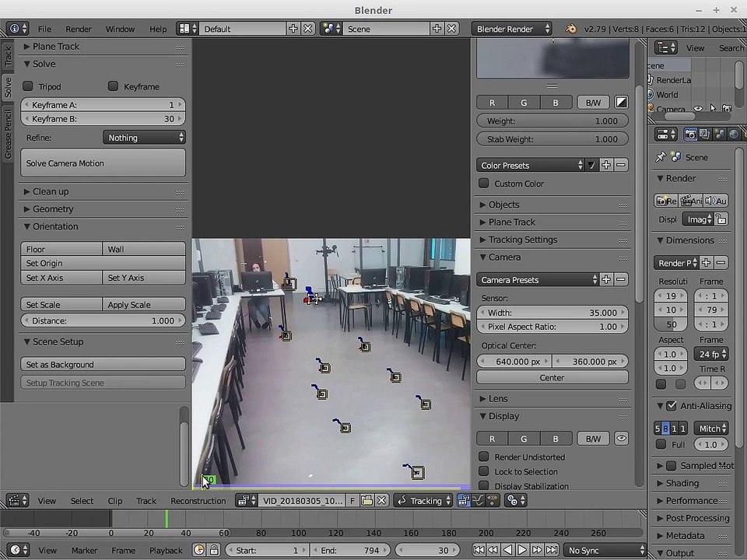Open the Blender Render engine dropdown

point(513,29)
